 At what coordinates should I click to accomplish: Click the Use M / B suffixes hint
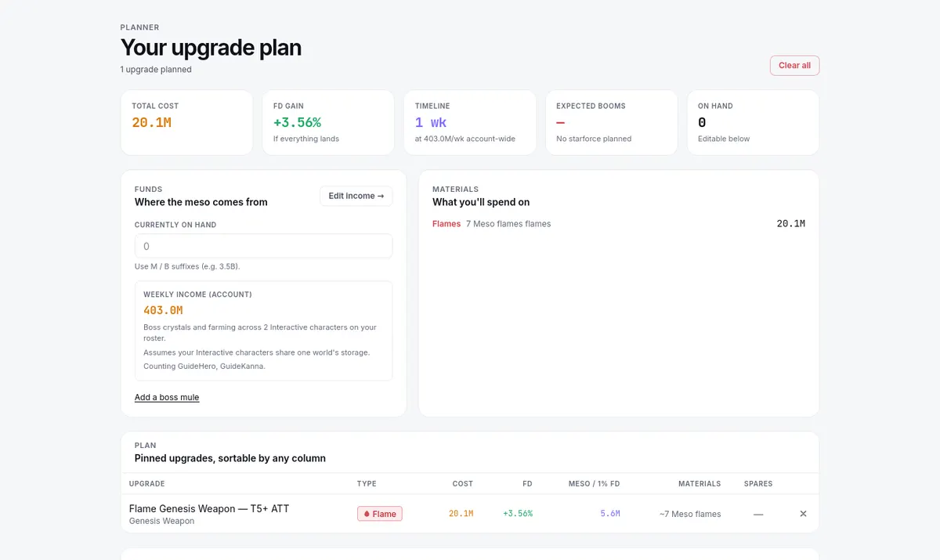click(x=187, y=266)
